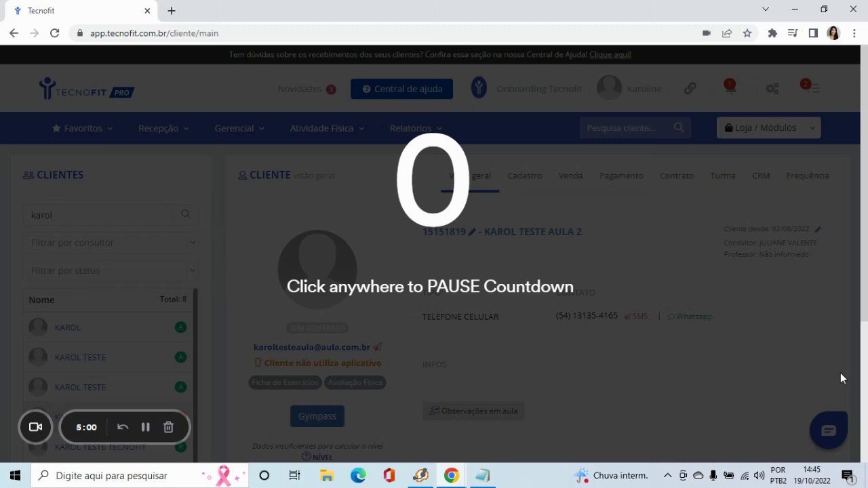Open the Gerencial menu
Image resolution: width=868 pixels, height=488 pixels.
(239, 128)
